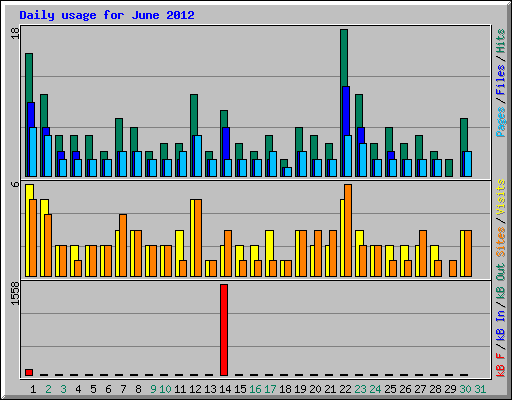This screenshot has width=512, height=400.
Task: Click the 'Sites' legend label
Action: [501, 242]
